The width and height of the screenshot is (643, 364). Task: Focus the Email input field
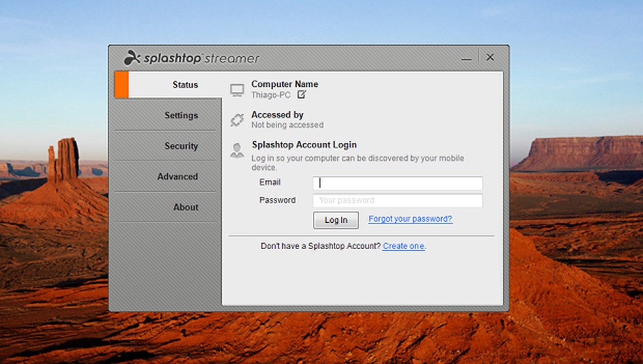click(397, 183)
